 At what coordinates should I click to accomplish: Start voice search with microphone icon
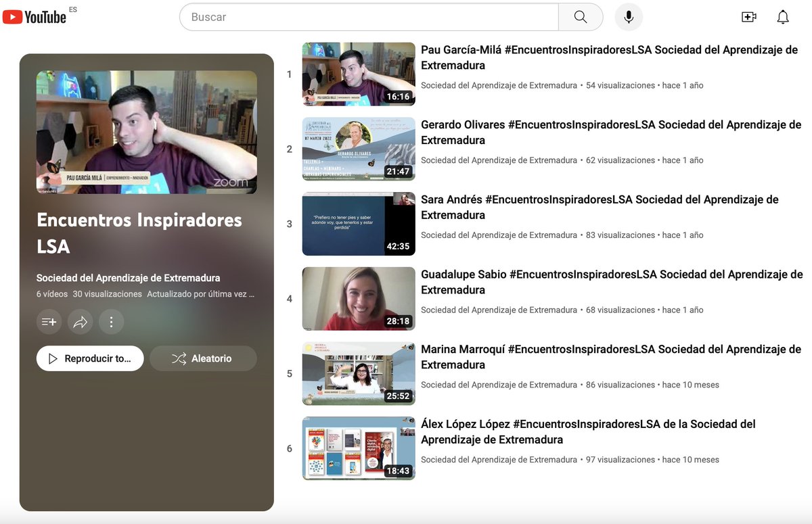tap(629, 17)
